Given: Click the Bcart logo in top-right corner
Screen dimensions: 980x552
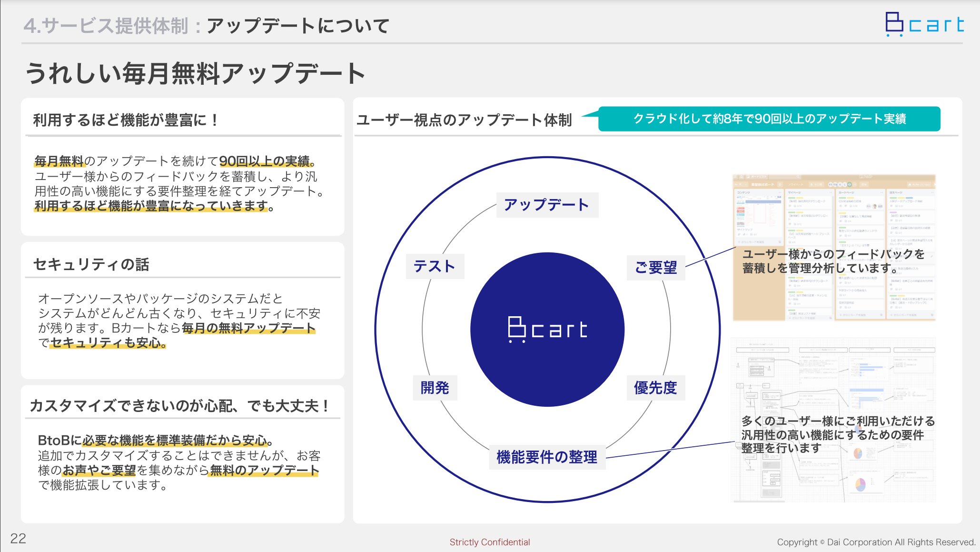Looking at the screenshot, I should [924, 24].
